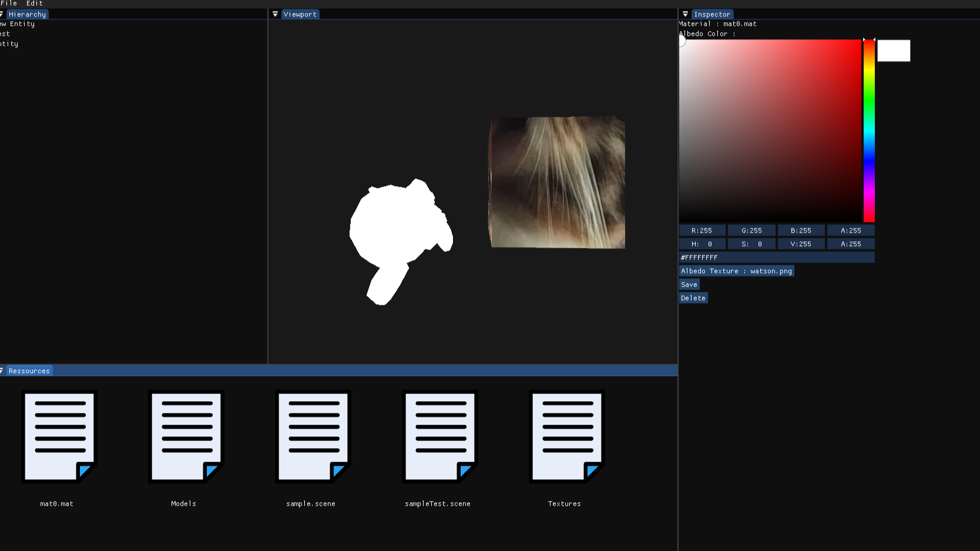Click the textured cube in the viewport
The image size is (980, 551).
pos(557,182)
